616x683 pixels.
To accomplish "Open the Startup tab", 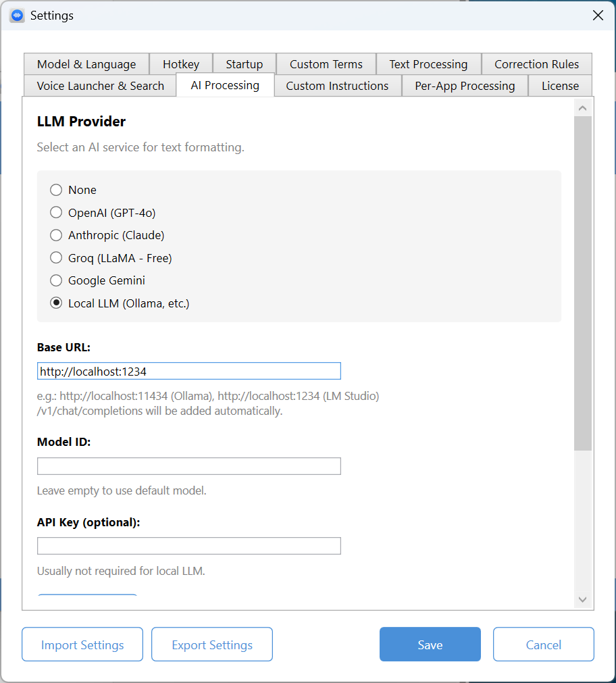I will click(x=244, y=64).
